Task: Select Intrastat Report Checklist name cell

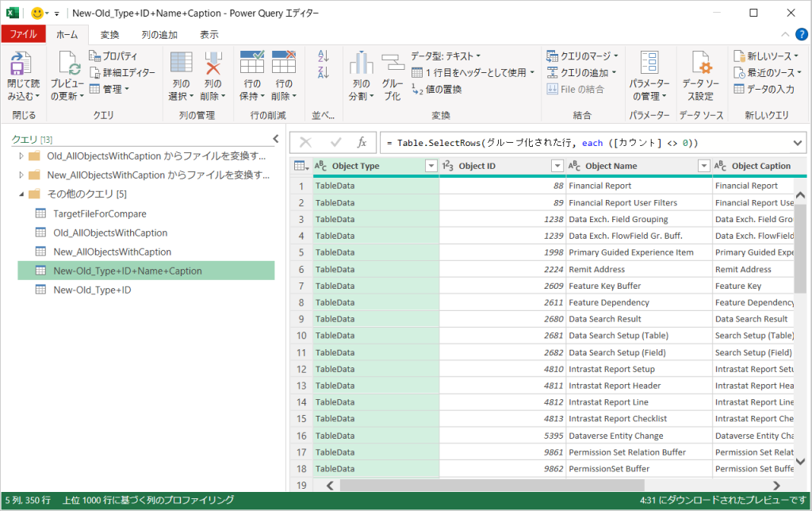Action: tap(639, 419)
